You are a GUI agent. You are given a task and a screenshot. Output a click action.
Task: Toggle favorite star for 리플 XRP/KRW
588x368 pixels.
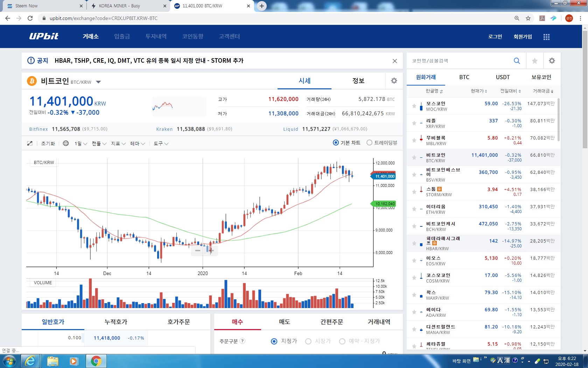(x=414, y=123)
